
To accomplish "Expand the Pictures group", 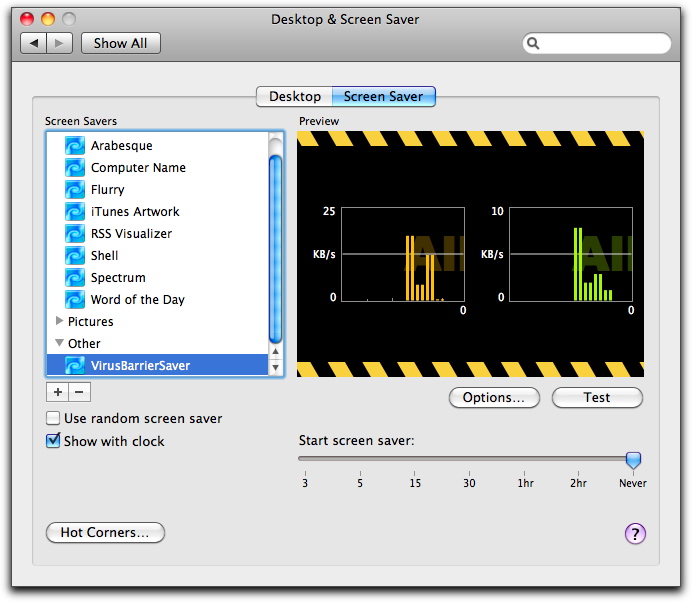I will pos(59,321).
